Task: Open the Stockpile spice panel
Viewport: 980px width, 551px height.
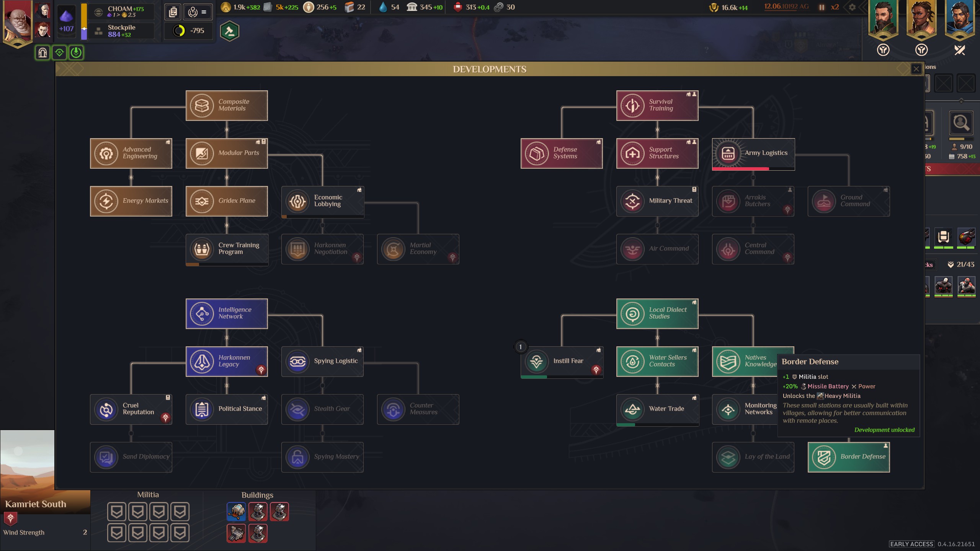Action: (x=121, y=31)
